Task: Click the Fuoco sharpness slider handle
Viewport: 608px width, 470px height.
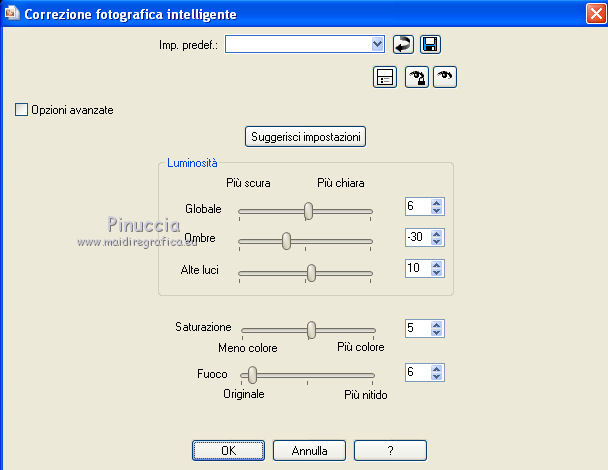Action: [252, 375]
